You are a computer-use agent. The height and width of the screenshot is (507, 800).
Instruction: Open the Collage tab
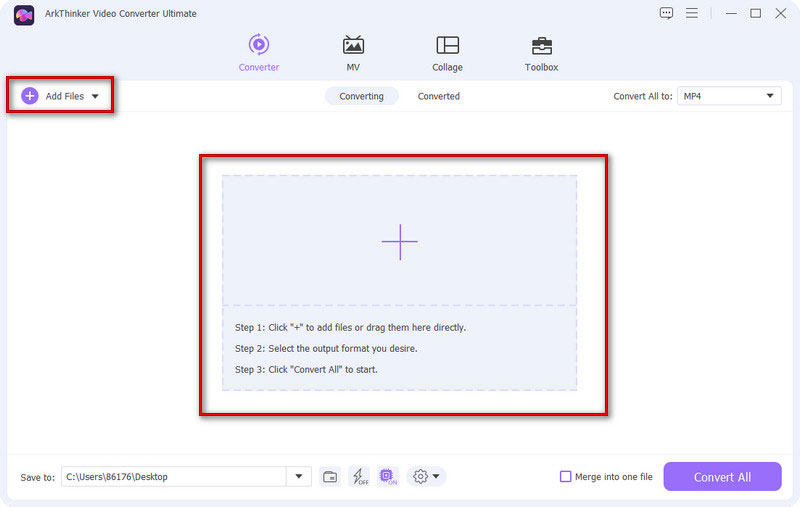447,53
